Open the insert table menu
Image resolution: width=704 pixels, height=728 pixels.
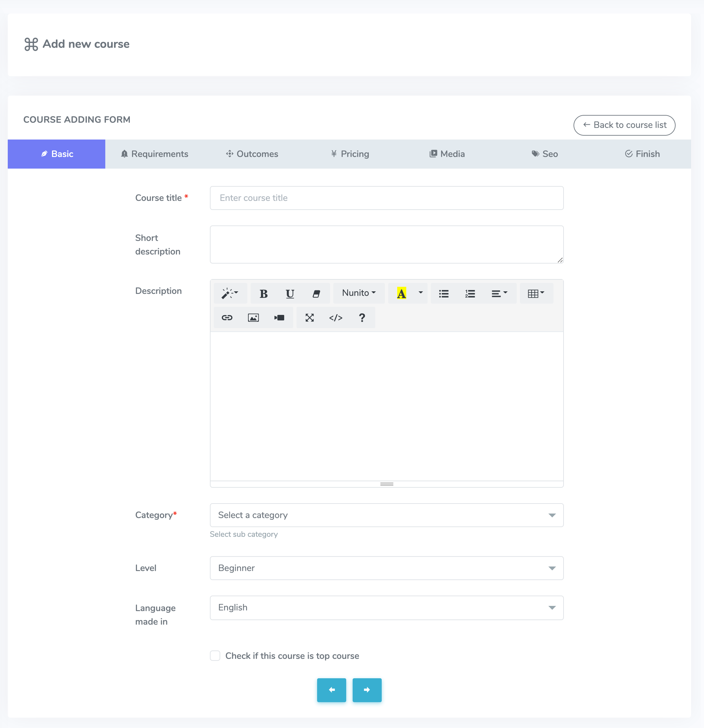[x=536, y=293]
